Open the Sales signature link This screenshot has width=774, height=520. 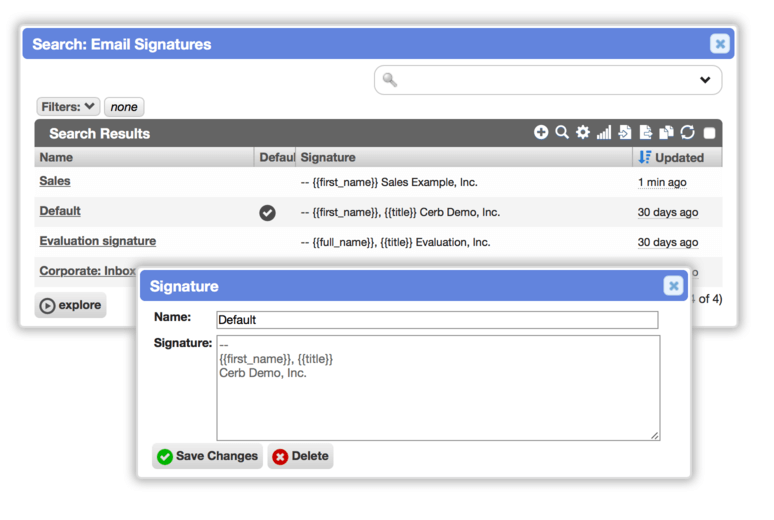[55, 181]
